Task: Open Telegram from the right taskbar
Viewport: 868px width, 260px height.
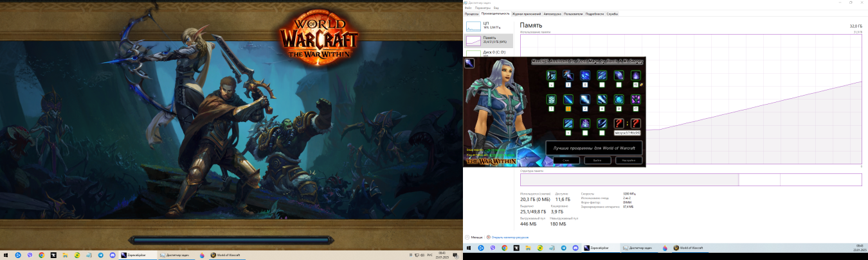Action: pyautogui.click(x=564, y=248)
